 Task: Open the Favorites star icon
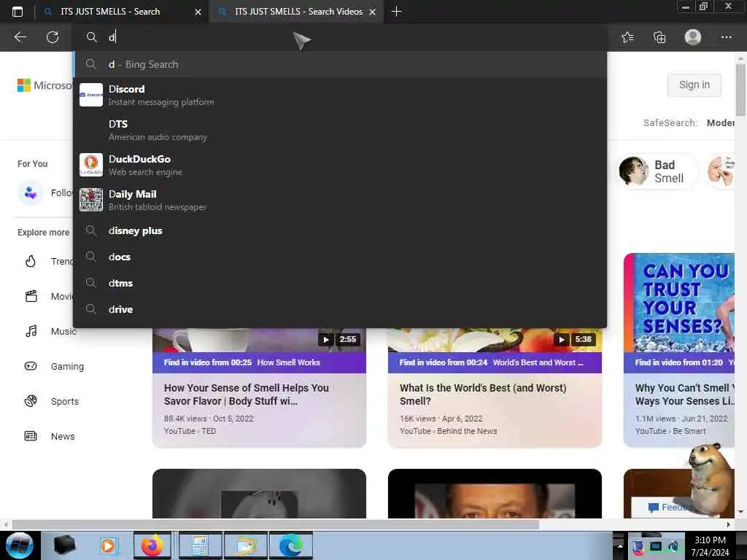coord(627,37)
